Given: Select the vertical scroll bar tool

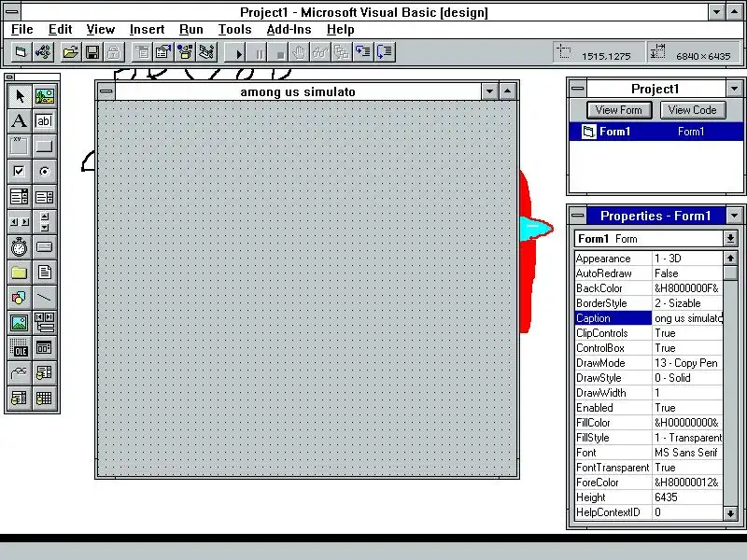Looking at the screenshot, I should 44,222.
